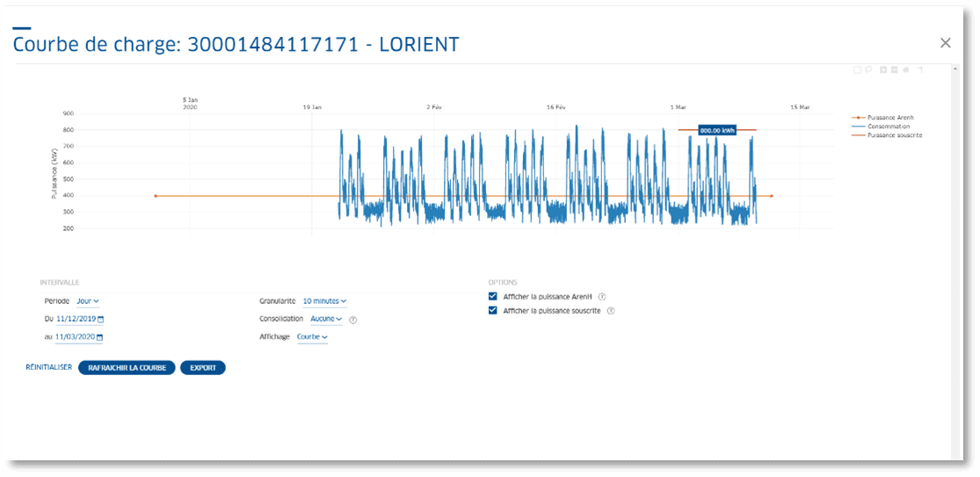The height and width of the screenshot is (477, 980).
Task: Zoom out using the chart minus icon
Action: pos(894,69)
